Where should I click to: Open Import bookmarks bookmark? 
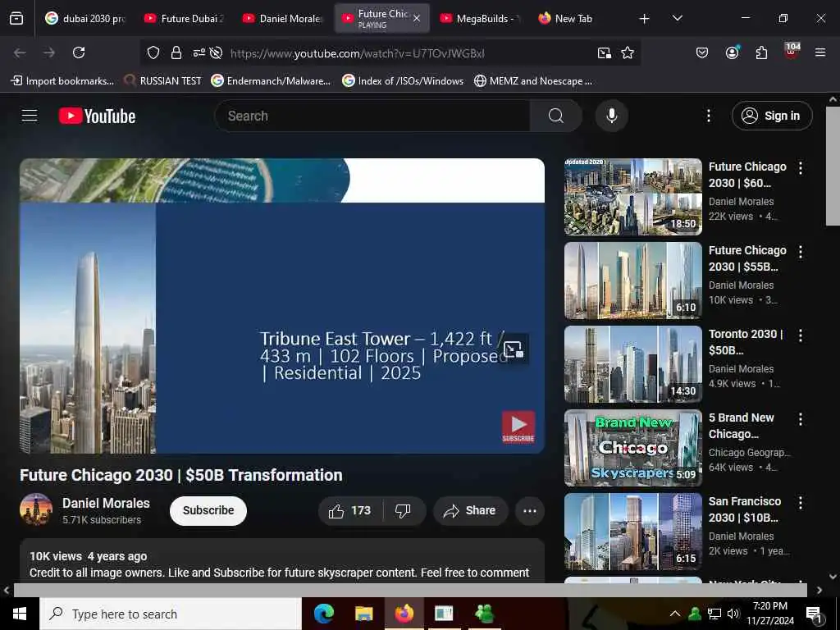pos(62,81)
